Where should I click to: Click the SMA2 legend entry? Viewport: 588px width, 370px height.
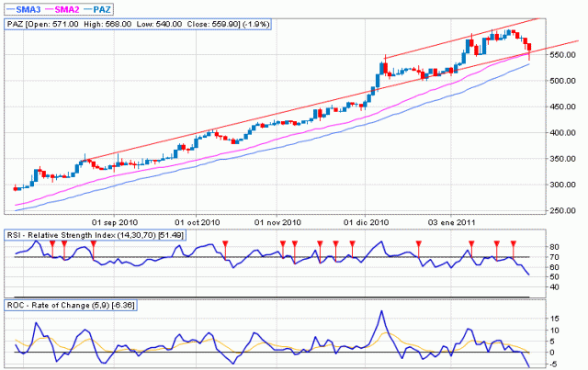click(x=62, y=9)
